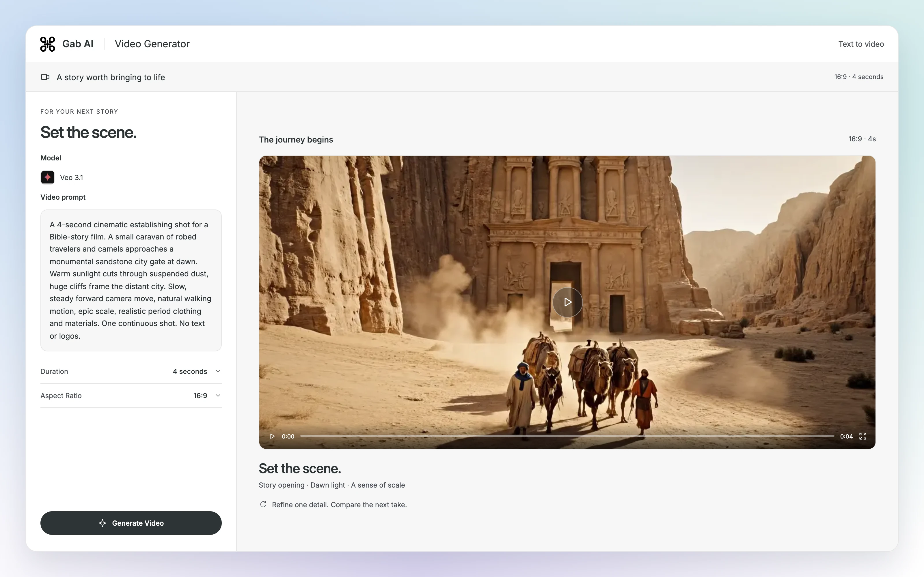This screenshot has height=577, width=924.
Task: Select the Veo 3.1 model icon
Action: (x=48, y=177)
